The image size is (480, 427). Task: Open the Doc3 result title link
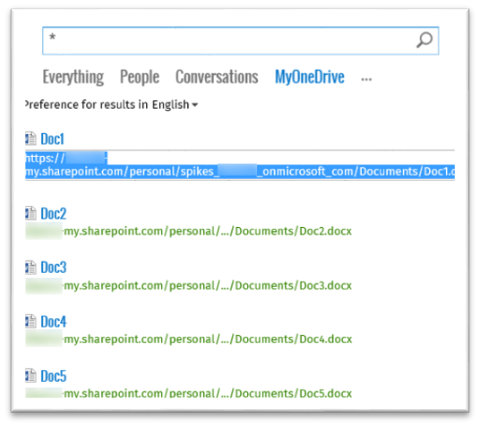click(53, 268)
